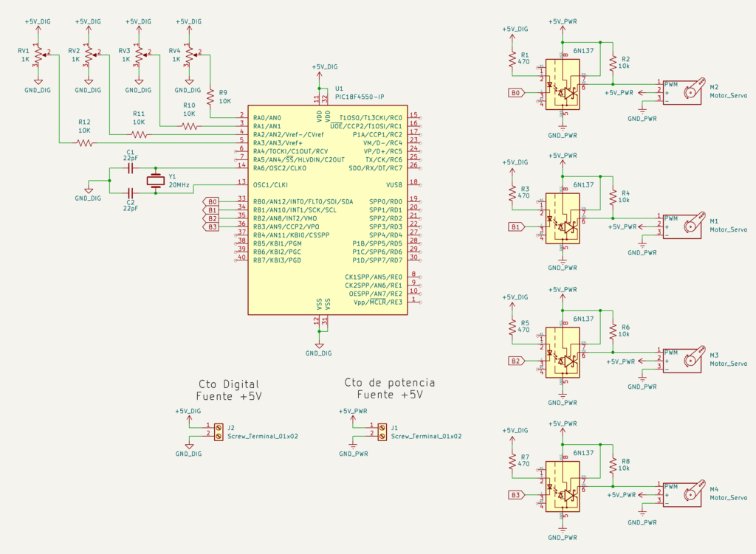Click the C2 22pF capacitor symbol

coord(130,194)
